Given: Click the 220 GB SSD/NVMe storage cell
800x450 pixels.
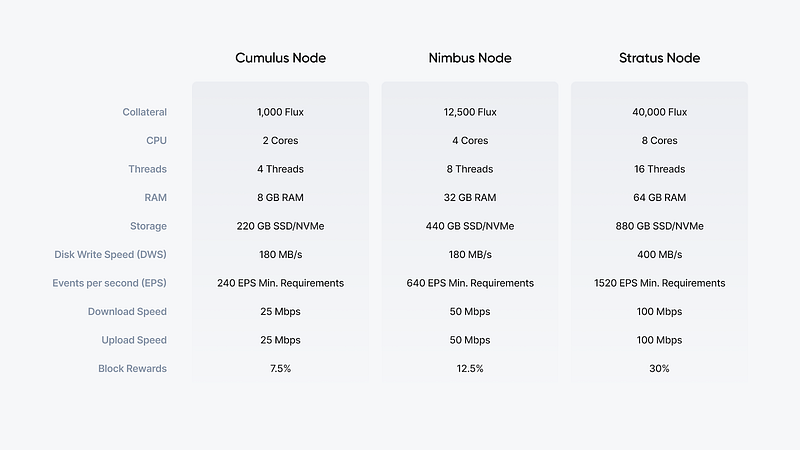Looking at the screenshot, I should [280, 226].
